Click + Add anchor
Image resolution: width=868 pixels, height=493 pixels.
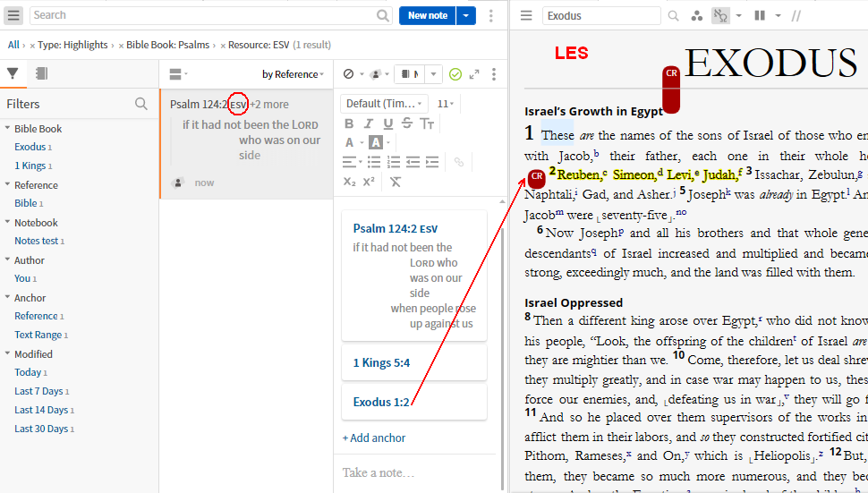(374, 438)
